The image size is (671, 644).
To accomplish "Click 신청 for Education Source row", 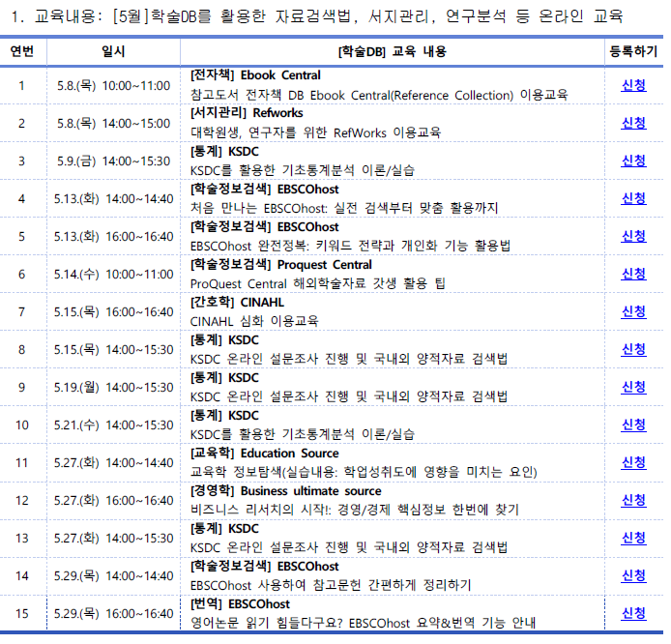I will click(x=633, y=462).
